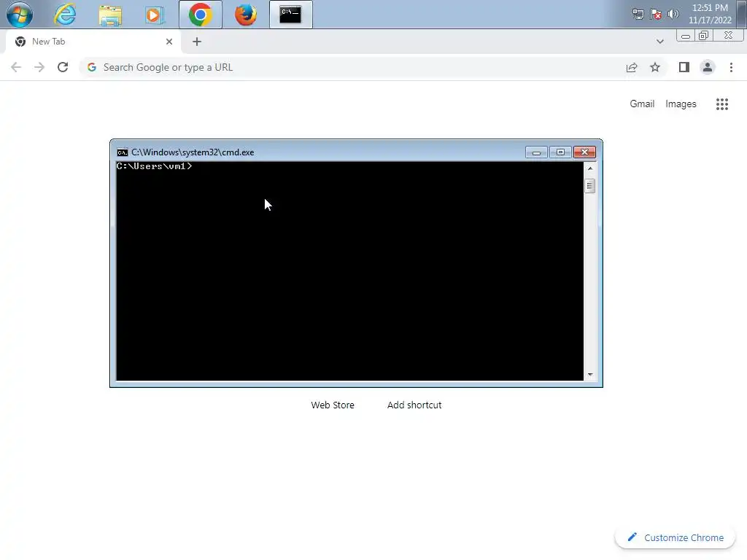
Task: Bookmark this tab with the star icon
Action: [655, 67]
